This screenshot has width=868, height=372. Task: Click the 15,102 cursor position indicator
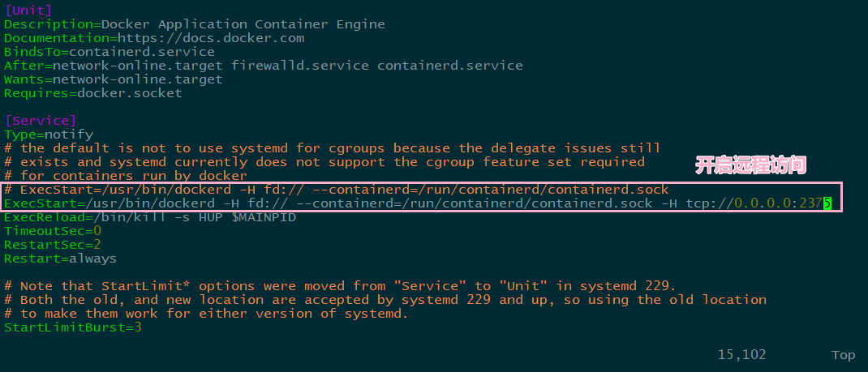741,355
